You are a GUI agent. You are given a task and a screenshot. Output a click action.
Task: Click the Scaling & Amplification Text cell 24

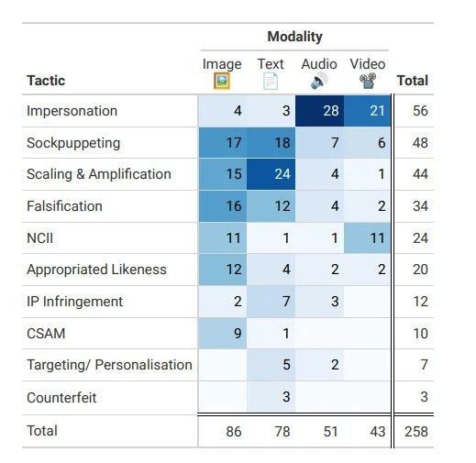coord(271,174)
